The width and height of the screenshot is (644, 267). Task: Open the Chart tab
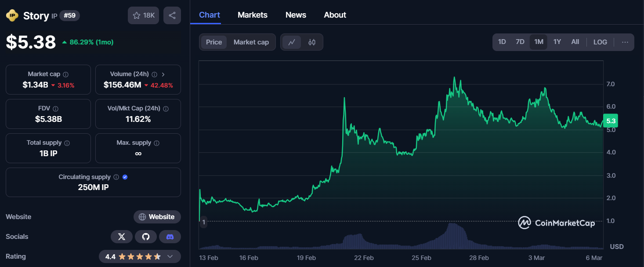(210, 15)
